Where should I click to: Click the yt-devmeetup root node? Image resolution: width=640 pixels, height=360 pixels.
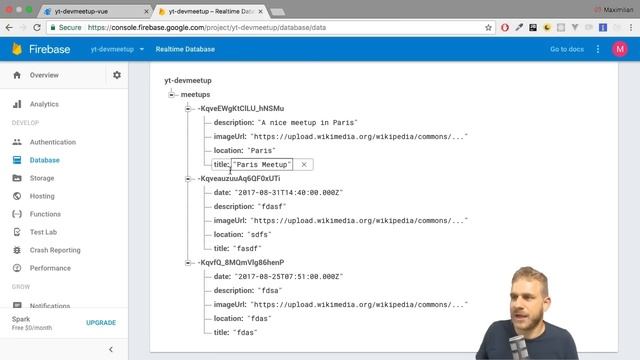pos(188,80)
